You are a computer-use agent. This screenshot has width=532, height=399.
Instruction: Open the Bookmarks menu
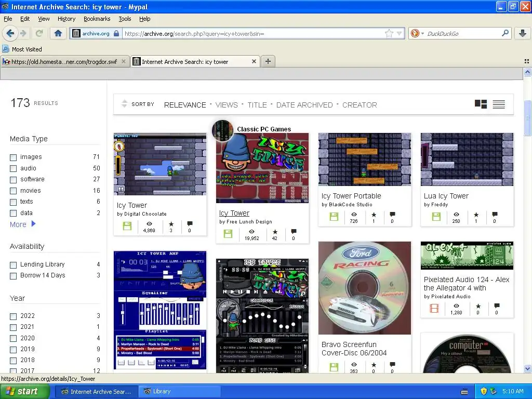(x=97, y=19)
